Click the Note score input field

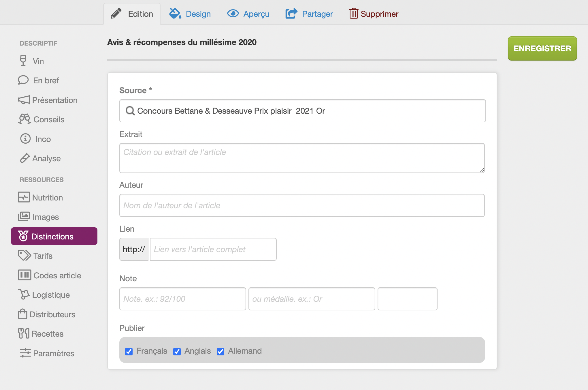click(183, 299)
